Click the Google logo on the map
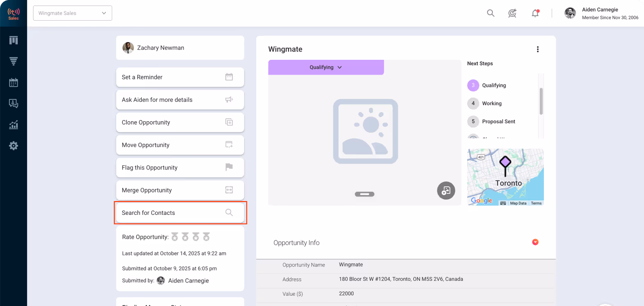644x306 pixels. pos(482,200)
